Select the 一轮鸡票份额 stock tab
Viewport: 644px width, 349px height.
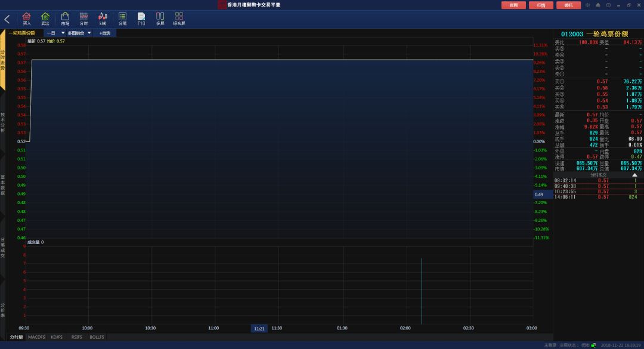coord(22,33)
